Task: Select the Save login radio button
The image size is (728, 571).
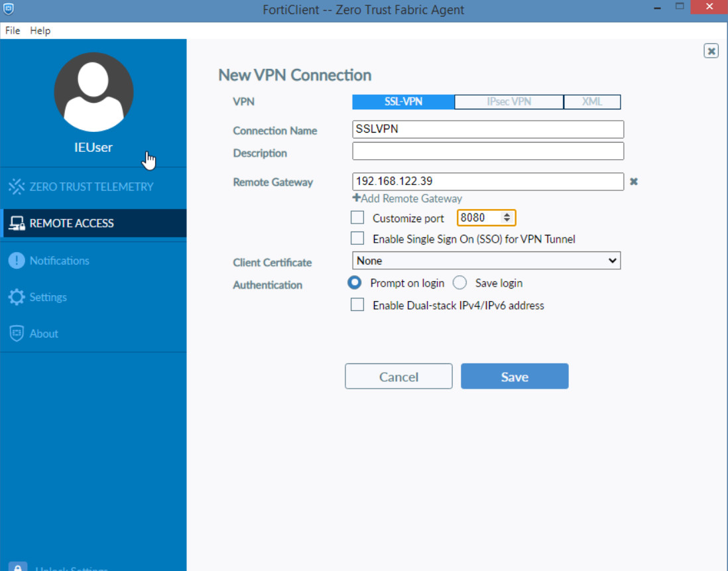Action: tap(459, 283)
